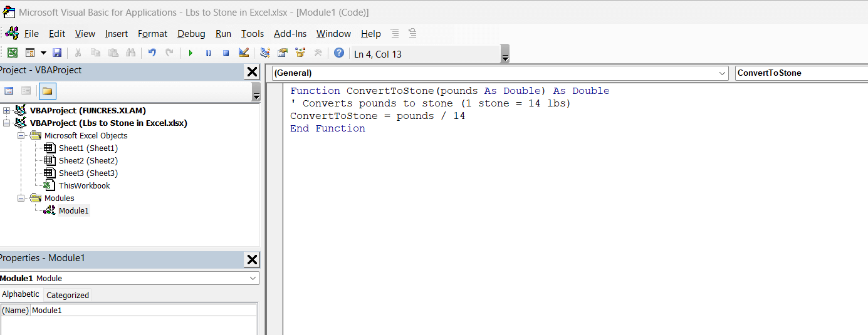Screen dimensions: 868x335
Task: Save the workbook with the floppy icon
Action: [57, 53]
